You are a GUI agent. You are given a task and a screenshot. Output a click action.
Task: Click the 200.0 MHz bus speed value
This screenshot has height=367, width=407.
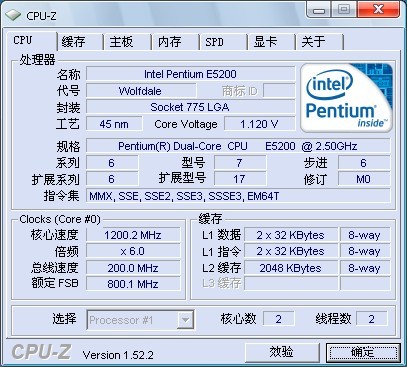coord(133,268)
